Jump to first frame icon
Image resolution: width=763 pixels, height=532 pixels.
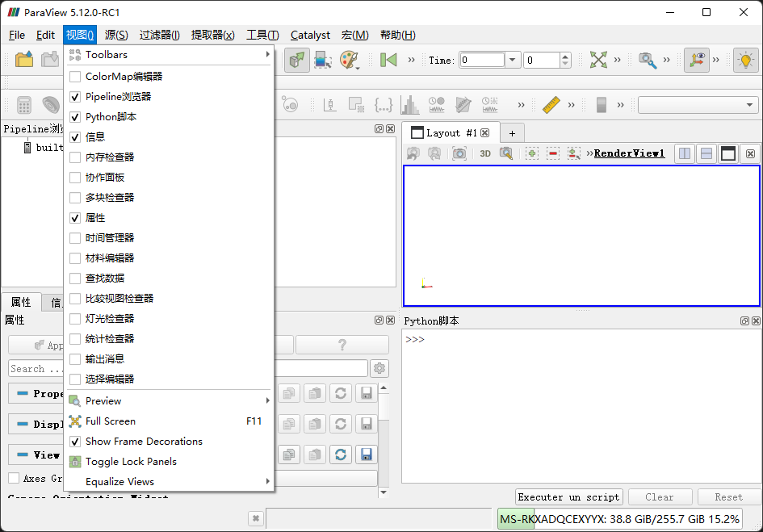tap(389, 60)
